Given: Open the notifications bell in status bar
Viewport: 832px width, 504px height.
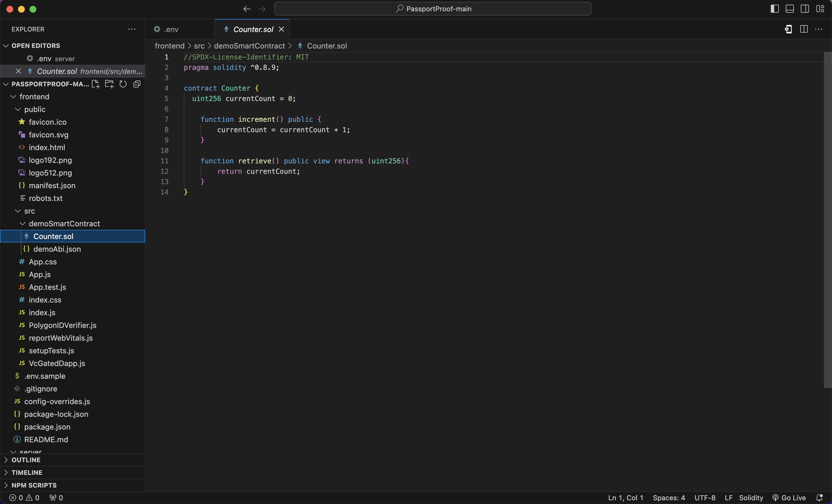Looking at the screenshot, I should click(819, 498).
